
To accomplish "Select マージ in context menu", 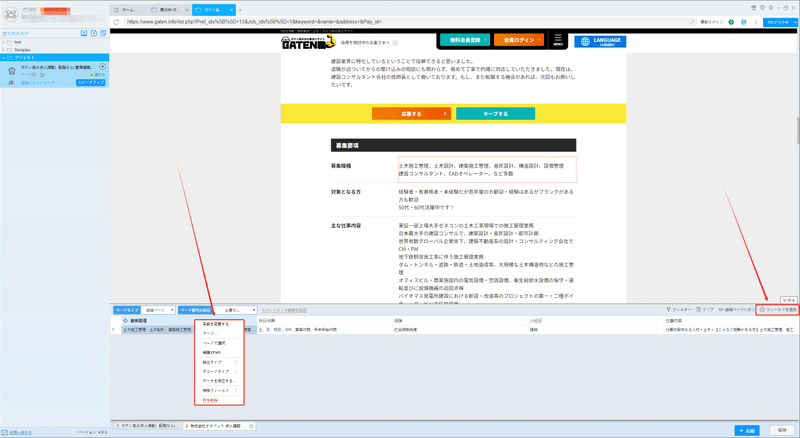I will tap(219, 333).
